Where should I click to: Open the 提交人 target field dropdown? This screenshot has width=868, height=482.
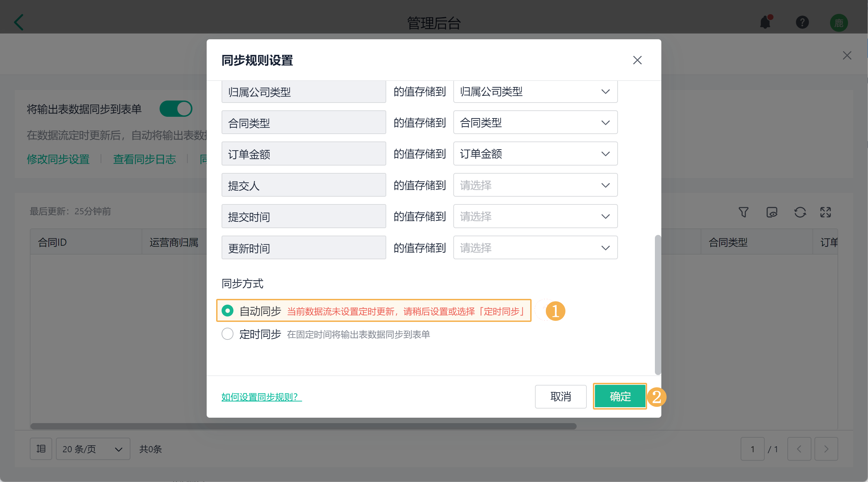(535, 185)
